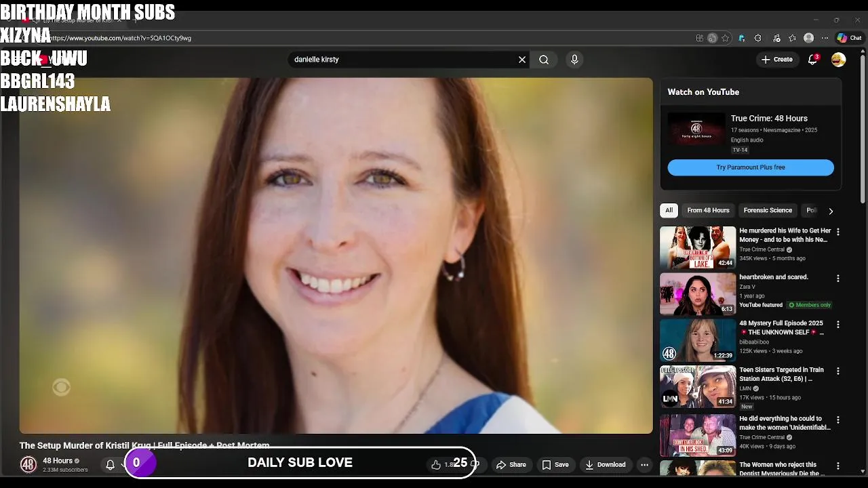868x488 pixels.
Task: Select the Forensic Science chip
Action: coord(768,210)
